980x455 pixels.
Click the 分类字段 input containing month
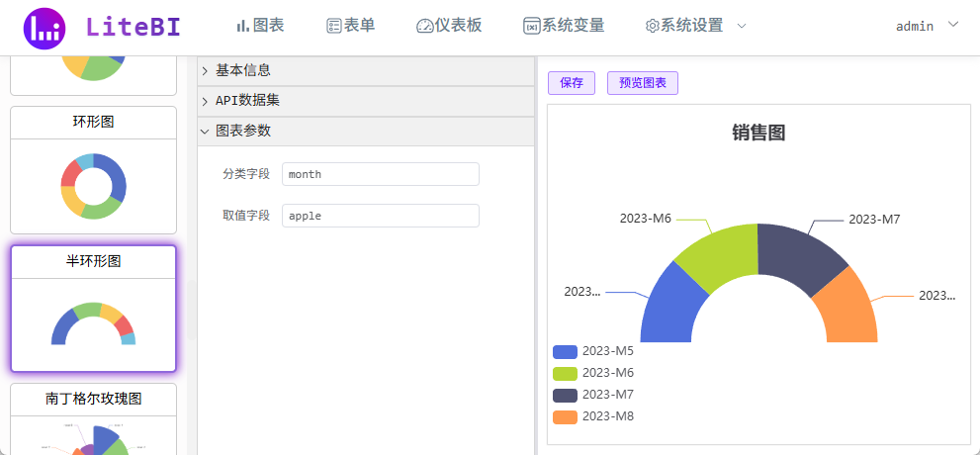pos(380,174)
